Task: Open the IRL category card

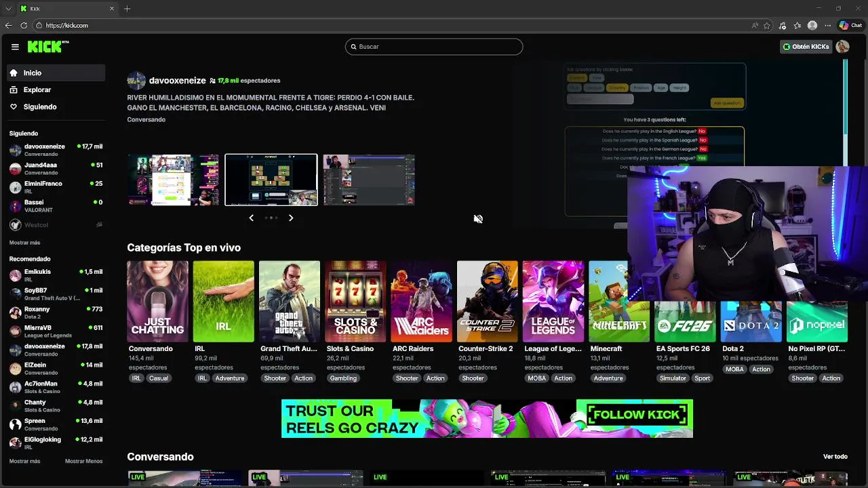Action: (223, 302)
